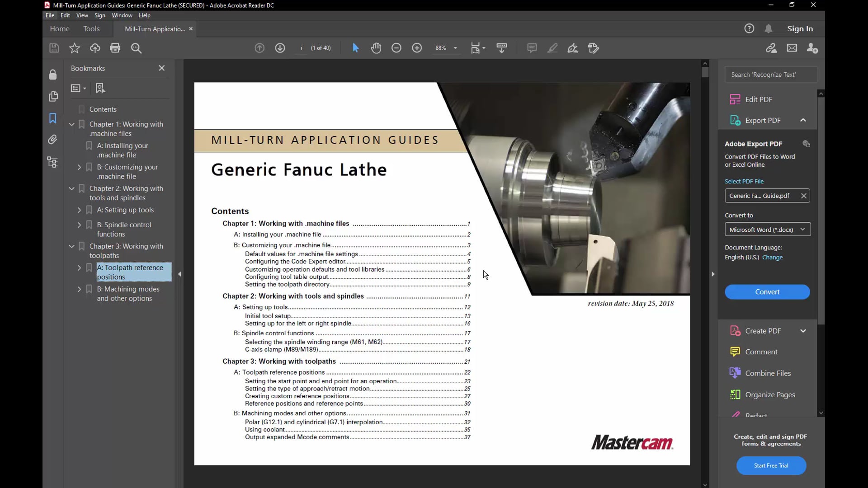Open the Attachments paperclip panel
The width and height of the screenshot is (868, 488).
point(53,140)
